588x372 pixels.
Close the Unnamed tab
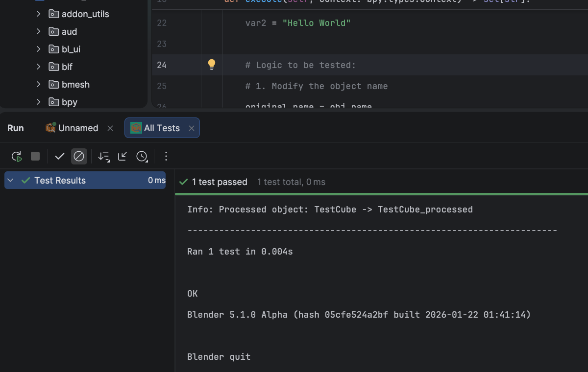[x=110, y=128]
